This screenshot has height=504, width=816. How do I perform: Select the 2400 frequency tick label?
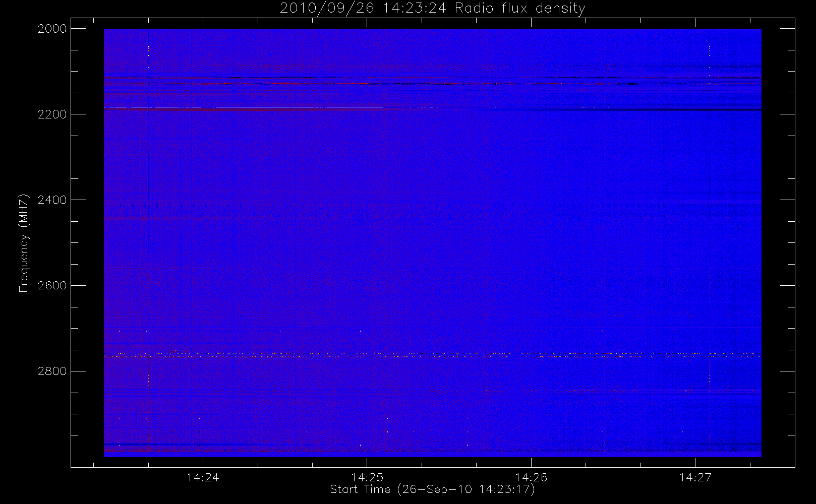52,200
